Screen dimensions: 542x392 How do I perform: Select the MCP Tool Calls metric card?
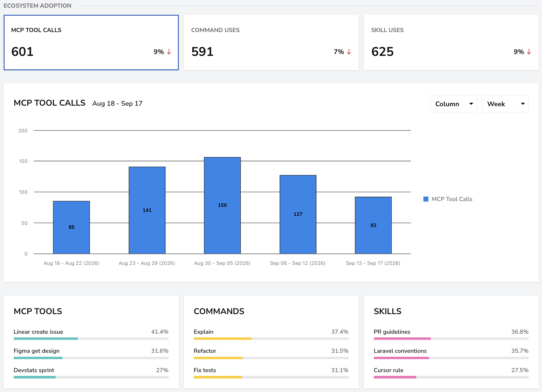click(x=91, y=42)
